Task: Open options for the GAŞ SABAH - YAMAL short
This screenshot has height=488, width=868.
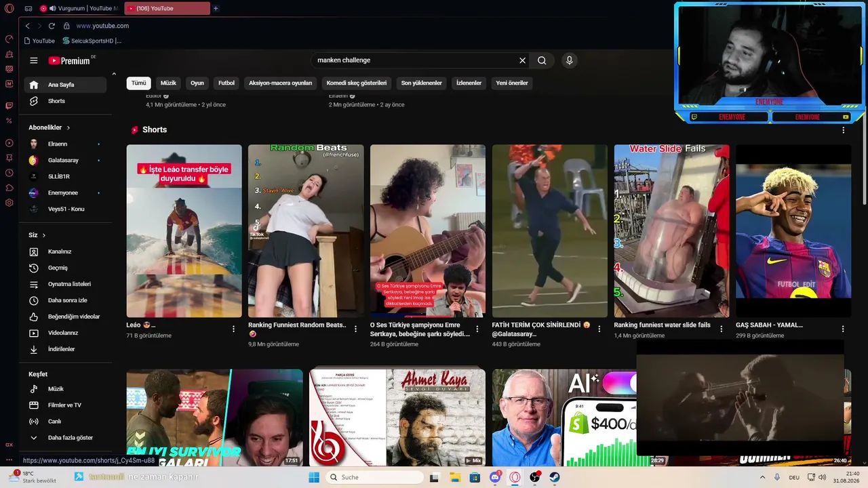Action: [x=843, y=329]
